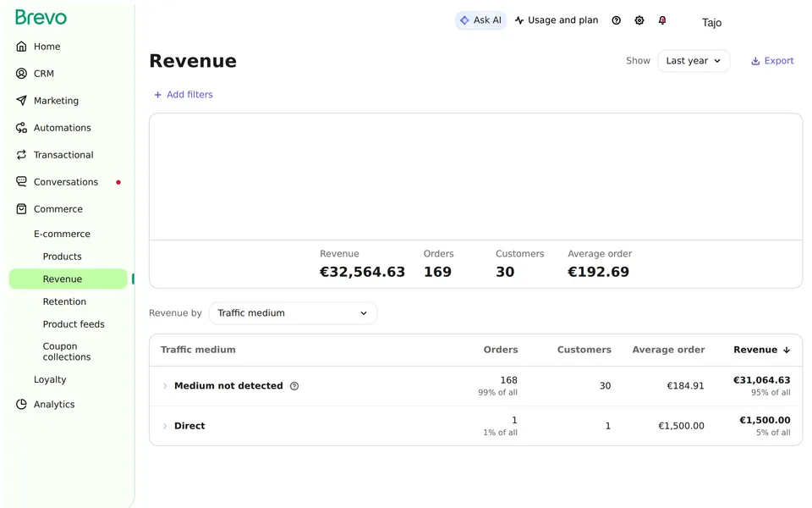The image size is (812, 508).
Task: Click the 168 orders cell
Action: tap(508, 380)
